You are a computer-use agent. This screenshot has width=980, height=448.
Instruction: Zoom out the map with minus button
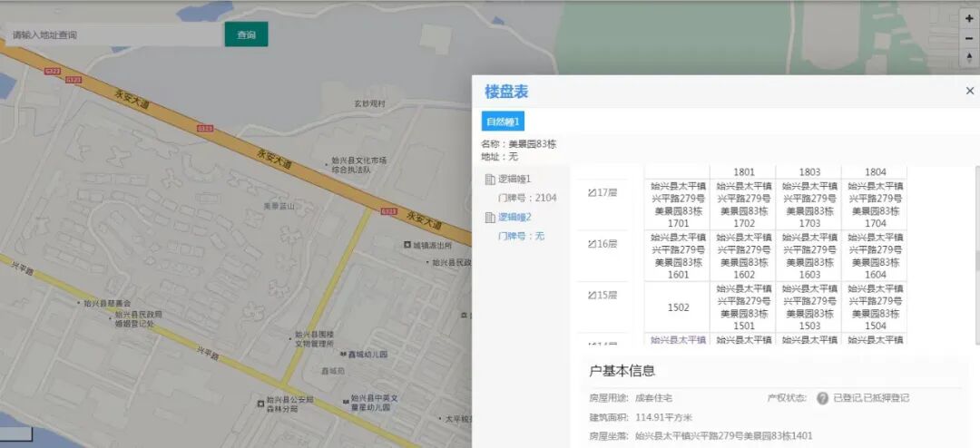pyautogui.click(x=969, y=38)
